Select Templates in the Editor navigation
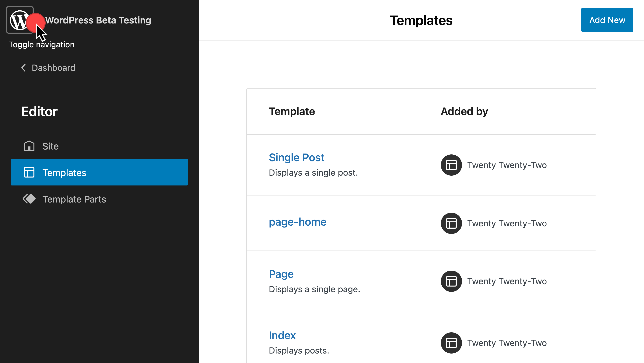The height and width of the screenshot is (363, 644). pos(64,173)
